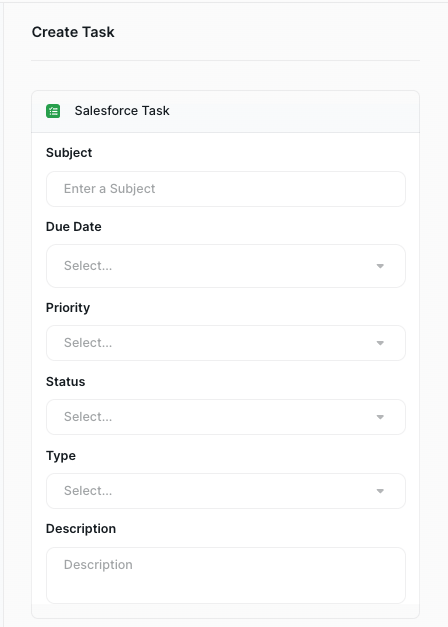Click the Status field label
448x627 pixels.
click(66, 382)
